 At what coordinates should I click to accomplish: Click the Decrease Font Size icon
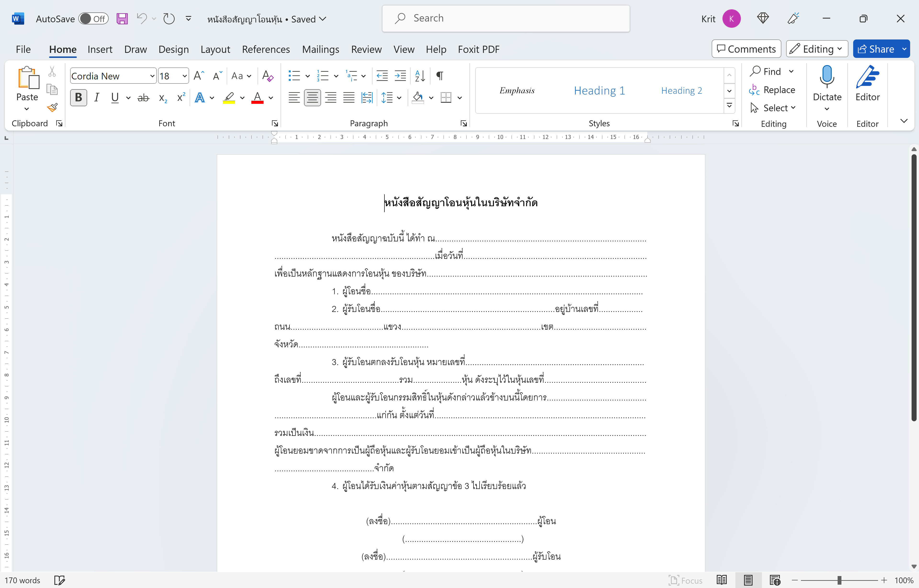(x=217, y=76)
